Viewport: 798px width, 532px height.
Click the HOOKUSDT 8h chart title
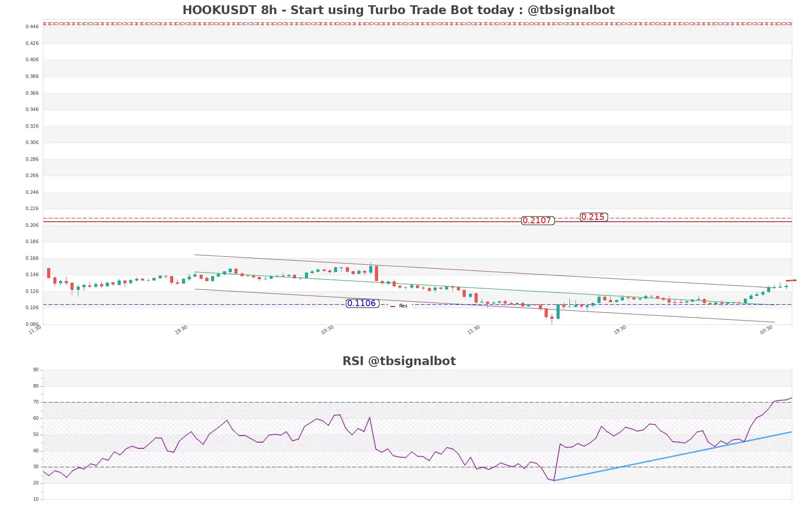point(398,10)
